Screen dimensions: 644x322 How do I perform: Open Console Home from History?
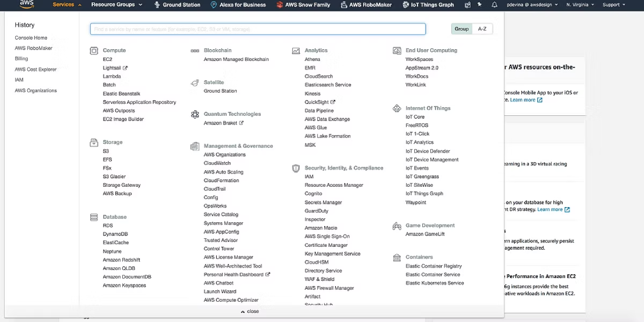pos(31,38)
